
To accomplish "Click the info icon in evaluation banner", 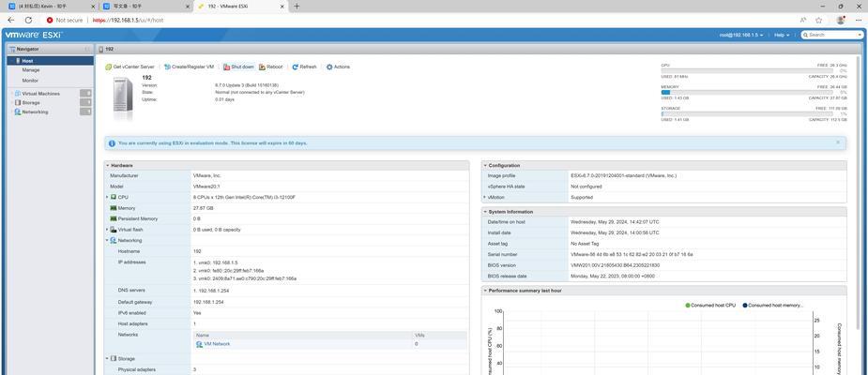I will tap(112, 143).
